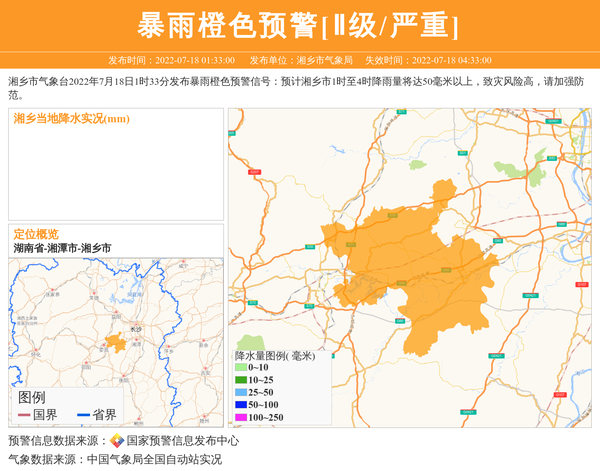Select the 0~10 light green rainfall swatch
600x471 pixels.
[x=240, y=368]
